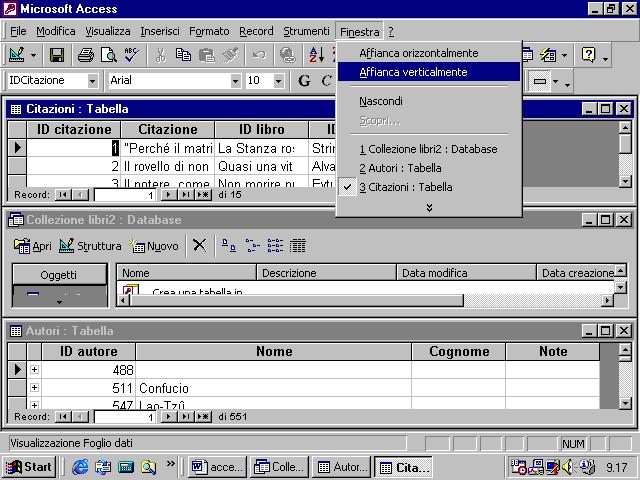Click the volume speaker tray icon
Image resolution: width=640 pixels, height=480 pixels.
click(x=567, y=467)
